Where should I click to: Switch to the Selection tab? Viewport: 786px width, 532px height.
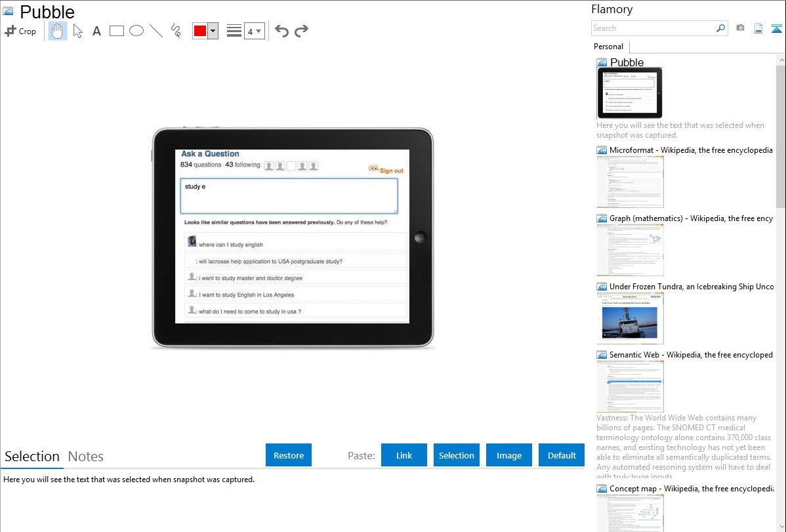(32, 457)
